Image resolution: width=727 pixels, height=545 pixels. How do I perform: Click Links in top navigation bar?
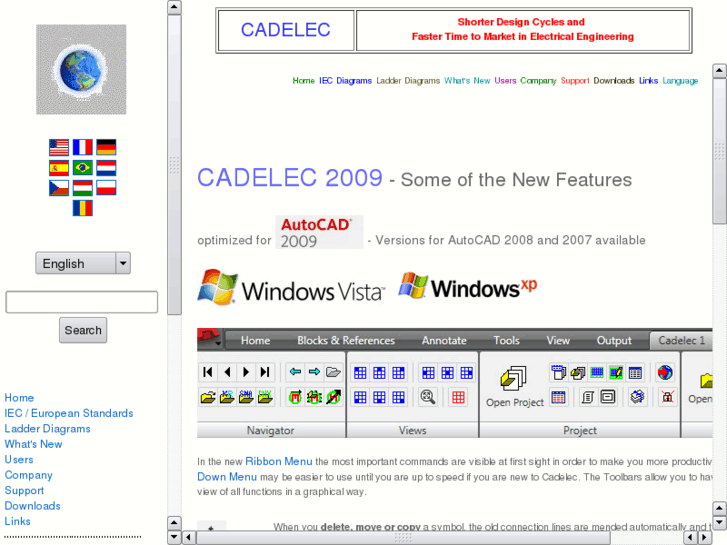click(648, 81)
